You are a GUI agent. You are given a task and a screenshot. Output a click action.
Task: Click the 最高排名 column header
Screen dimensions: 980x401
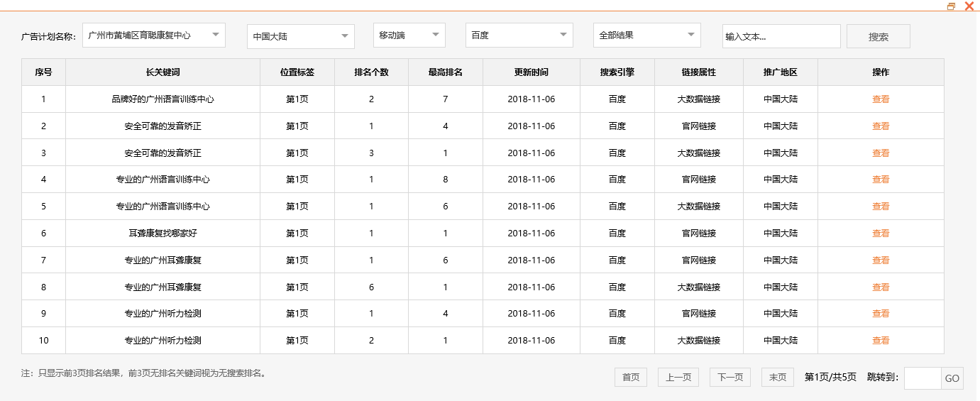446,72
